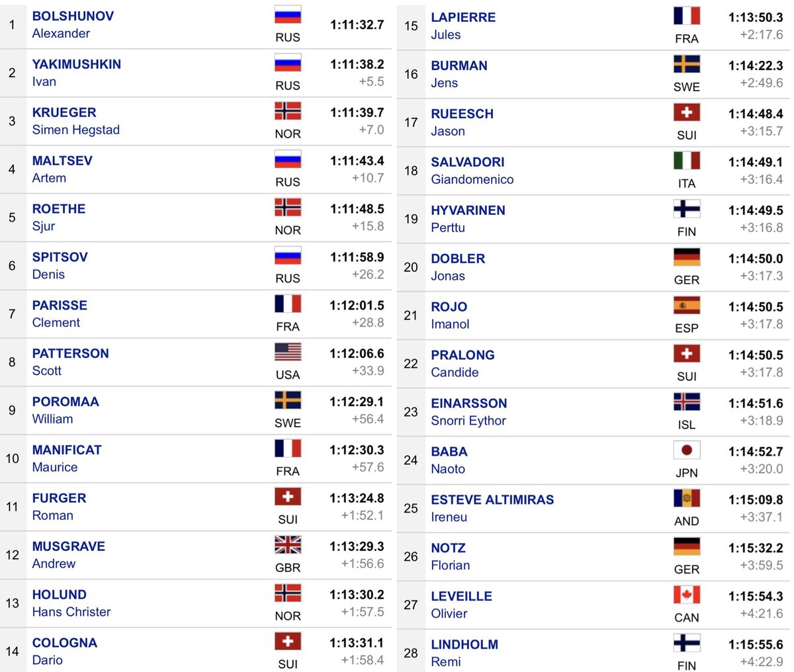Open the Lapierre Jules athlete link
The width and height of the screenshot is (794, 672).
pyautogui.click(x=463, y=26)
